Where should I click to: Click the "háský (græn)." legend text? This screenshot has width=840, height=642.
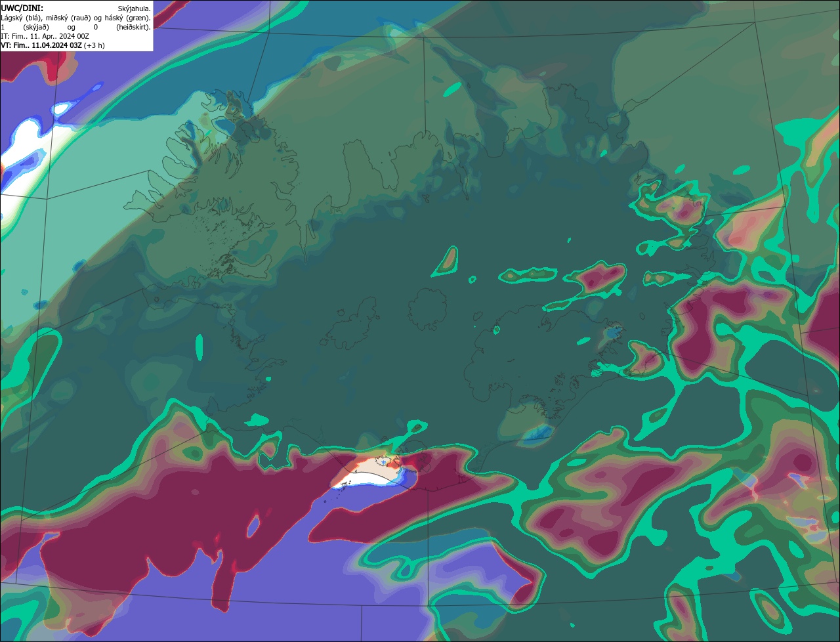tap(128, 18)
